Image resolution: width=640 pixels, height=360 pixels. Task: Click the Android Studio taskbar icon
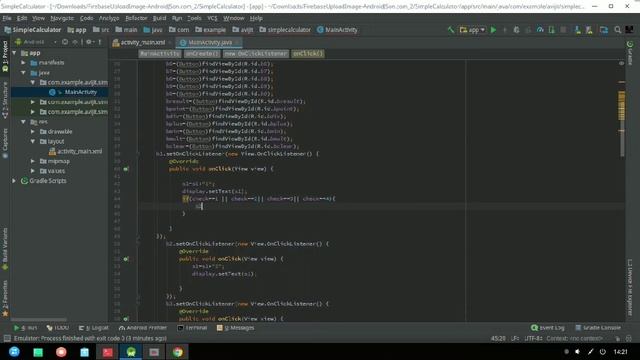click(131, 352)
